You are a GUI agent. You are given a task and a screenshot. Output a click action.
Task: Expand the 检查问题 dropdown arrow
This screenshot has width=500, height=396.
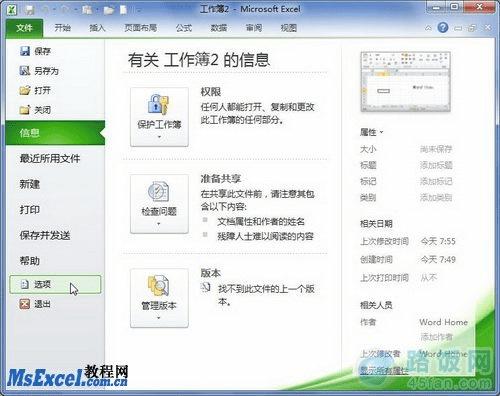tap(159, 224)
